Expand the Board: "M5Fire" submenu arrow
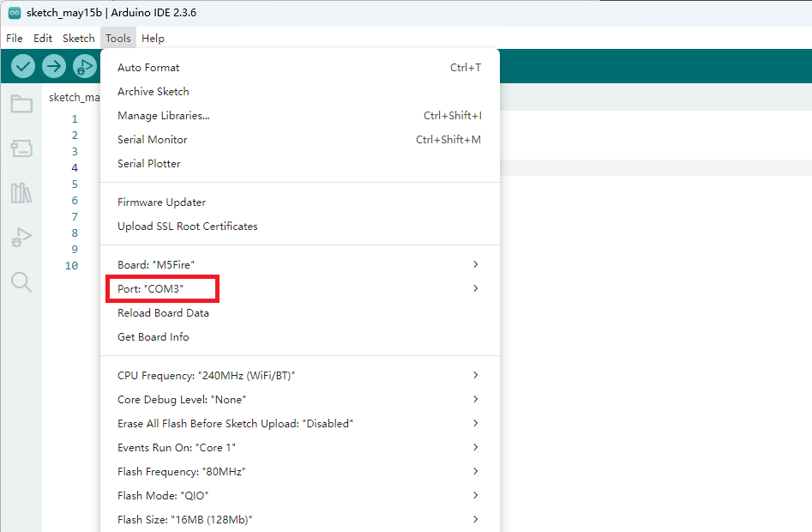This screenshot has height=532, width=812. coord(475,264)
